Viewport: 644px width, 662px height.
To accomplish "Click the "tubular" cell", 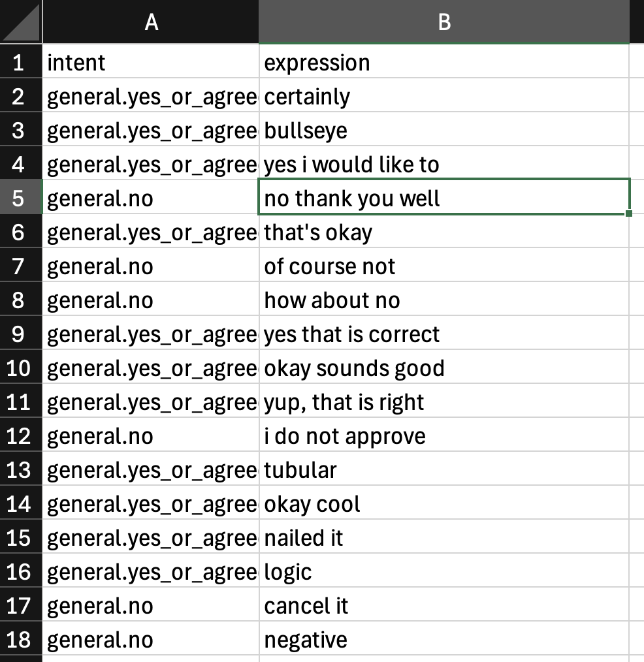I will [443, 470].
